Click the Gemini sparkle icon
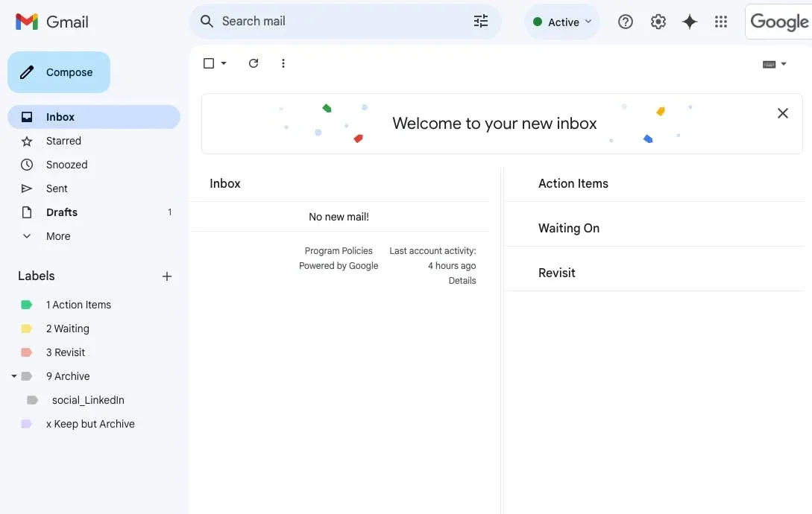Image resolution: width=812 pixels, height=514 pixels. tap(689, 22)
